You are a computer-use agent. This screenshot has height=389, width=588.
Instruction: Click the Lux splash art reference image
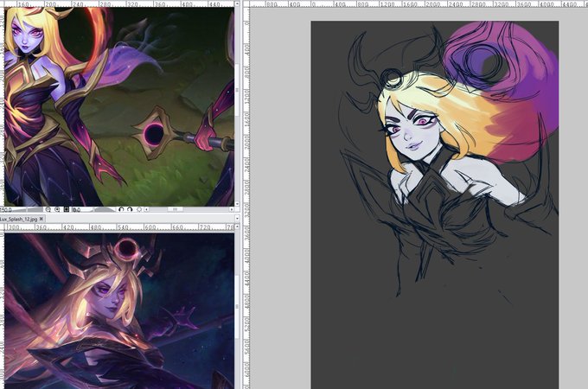pyautogui.click(x=119, y=311)
